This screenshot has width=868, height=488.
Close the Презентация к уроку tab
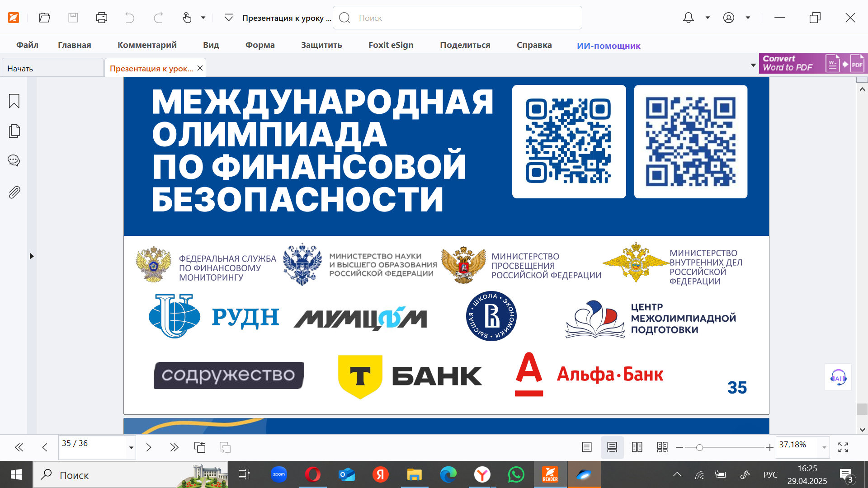[200, 68]
